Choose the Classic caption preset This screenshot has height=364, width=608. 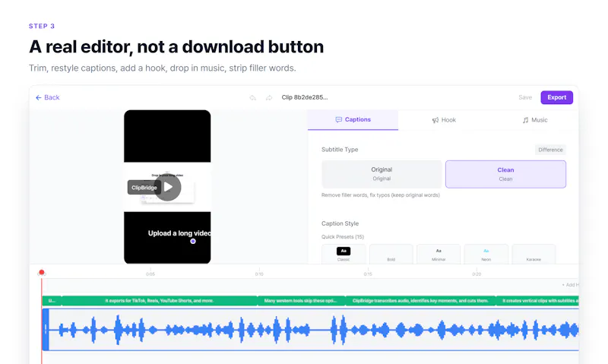pyautogui.click(x=344, y=254)
